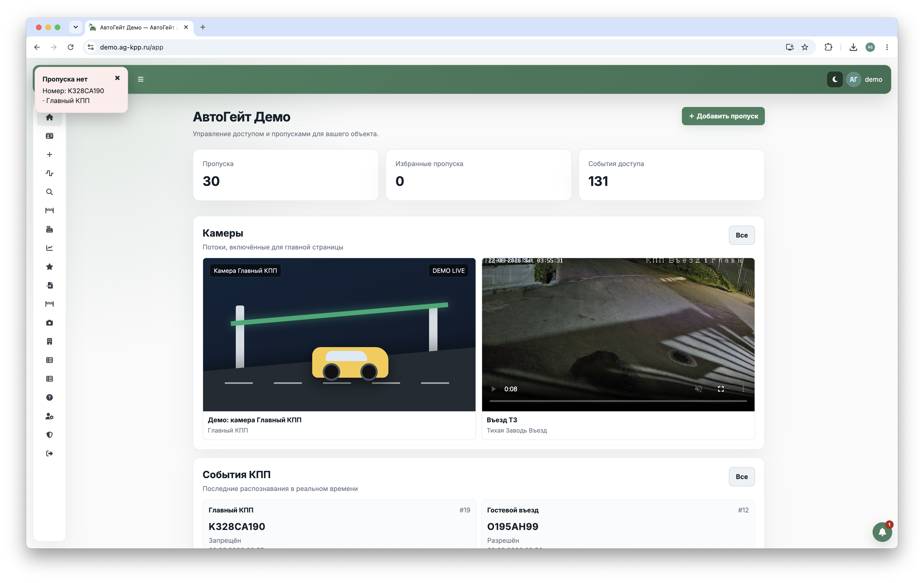Go back to the previous page
Image resolution: width=924 pixels, height=583 pixels.
click(37, 47)
